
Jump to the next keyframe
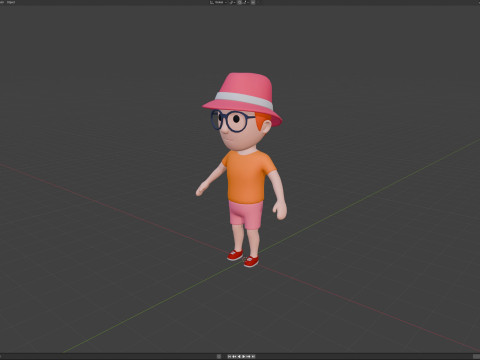(248, 357)
